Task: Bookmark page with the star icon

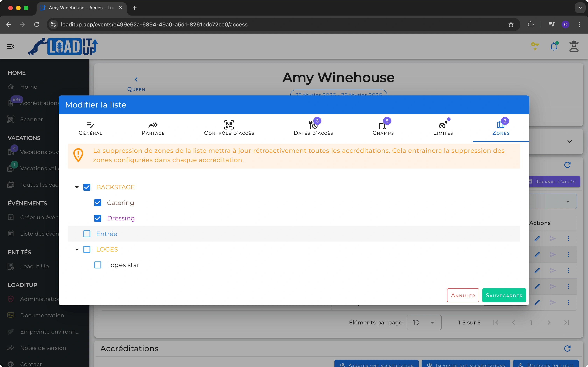Action: tap(511, 24)
